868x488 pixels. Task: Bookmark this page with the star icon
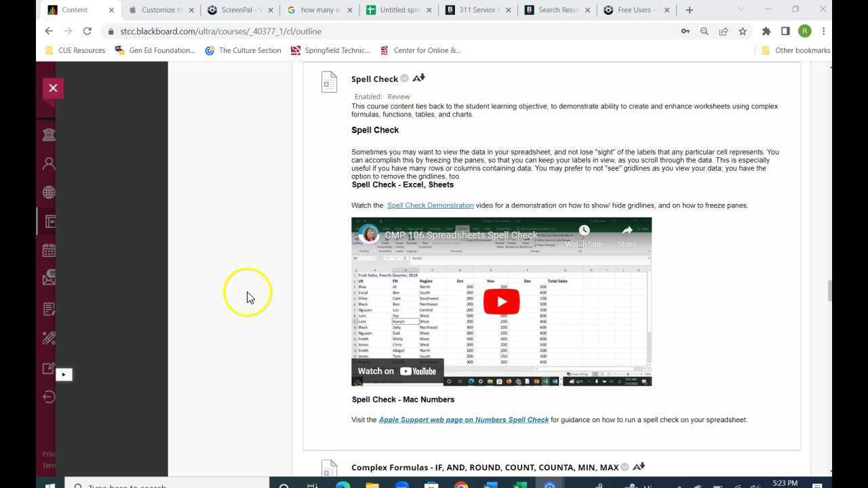click(742, 31)
